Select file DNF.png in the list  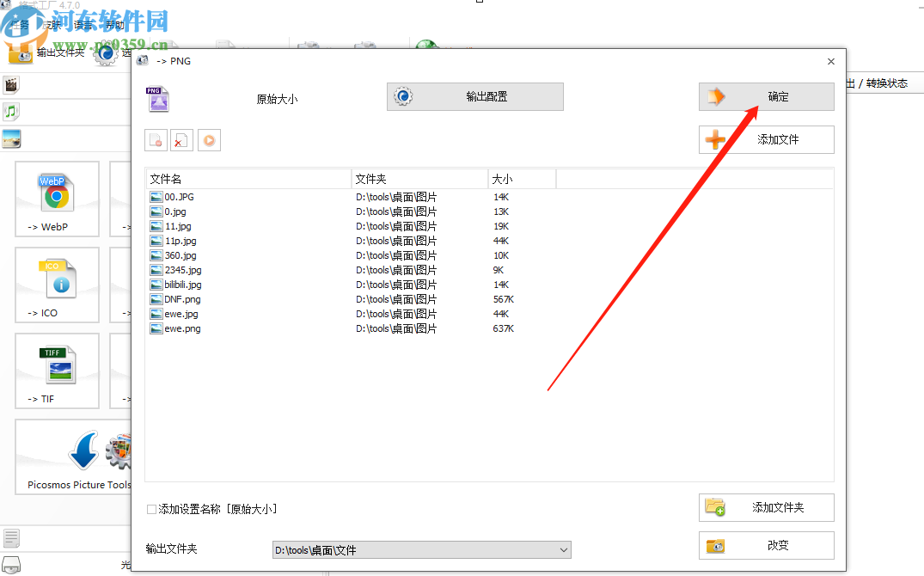click(x=182, y=299)
